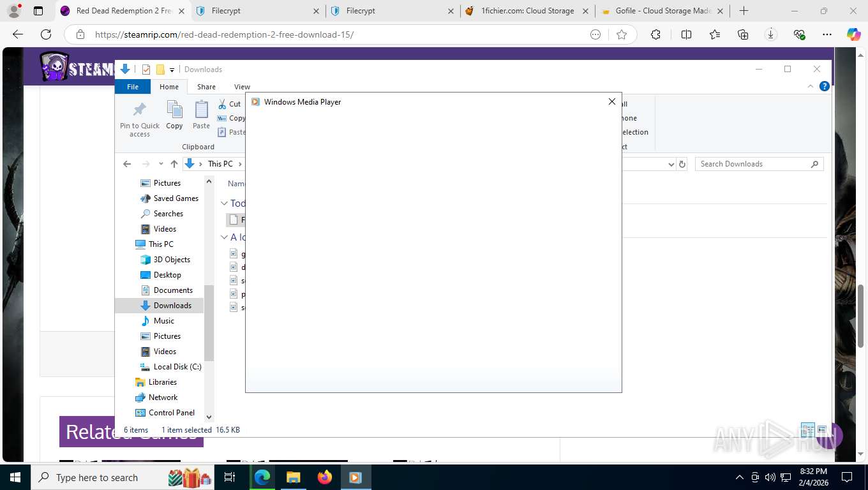Switch to details view layout icon
The height and width of the screenshot is (490, 868).
tap(807, 429)
